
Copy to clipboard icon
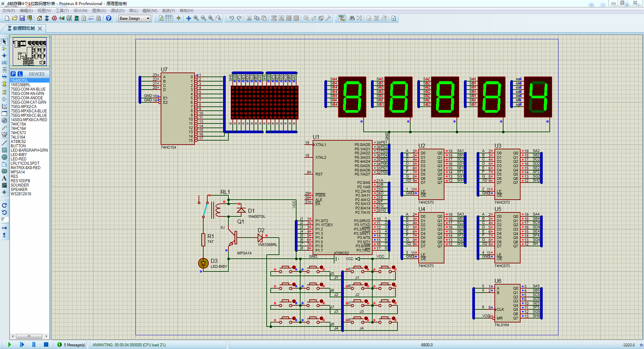pyautogui.click(x=257, y=18)
